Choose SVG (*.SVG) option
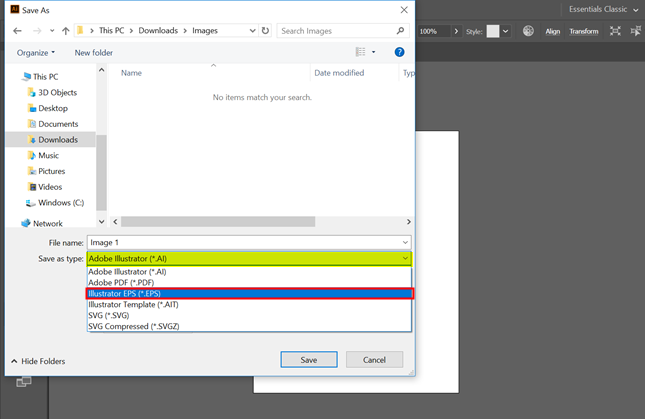The image size is (645, 419). pyautogui.click(x=249, y=315)
